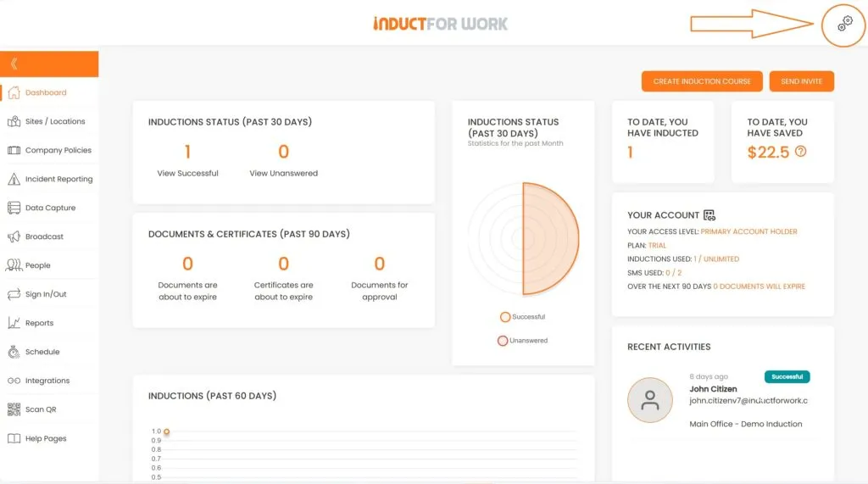Click the Send Invite button

pos(802,81)
